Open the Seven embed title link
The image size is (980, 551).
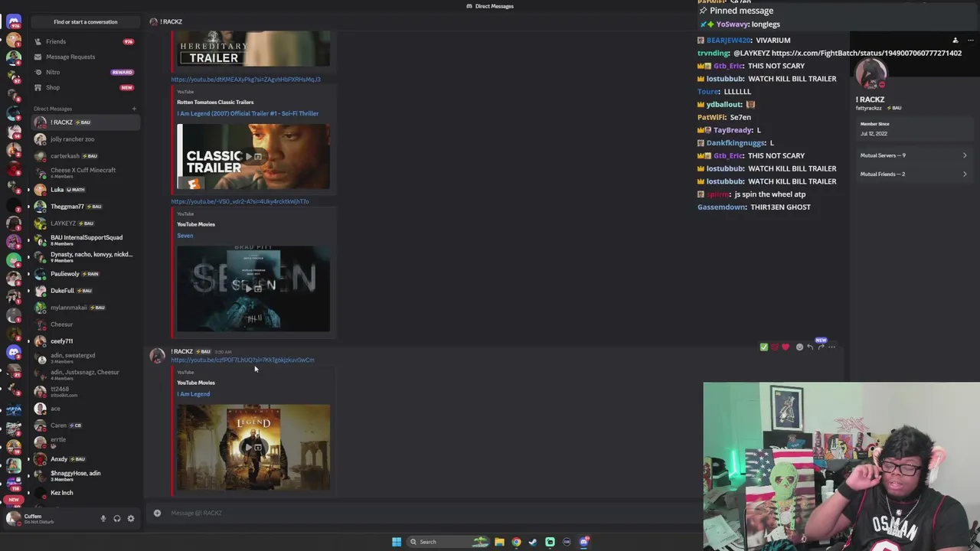click(185, 236)
